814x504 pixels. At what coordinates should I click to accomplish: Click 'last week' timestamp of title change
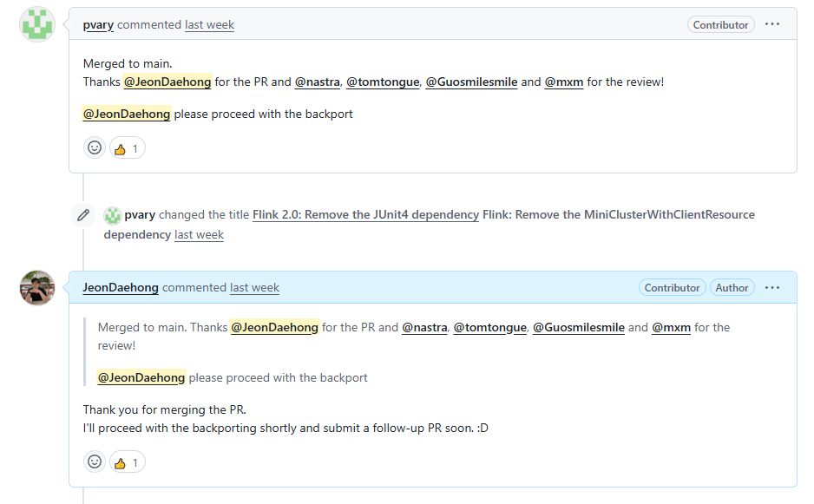click(x=199, y=234)
